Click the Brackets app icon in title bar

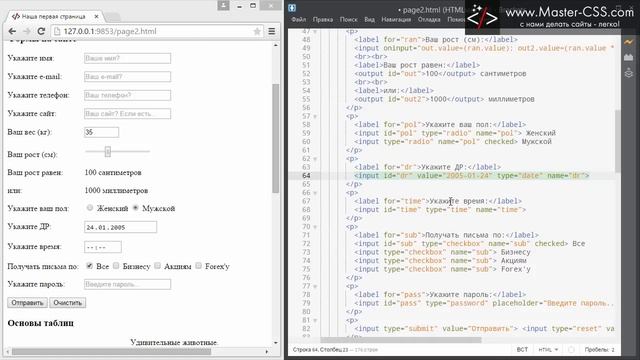(292, 8)
